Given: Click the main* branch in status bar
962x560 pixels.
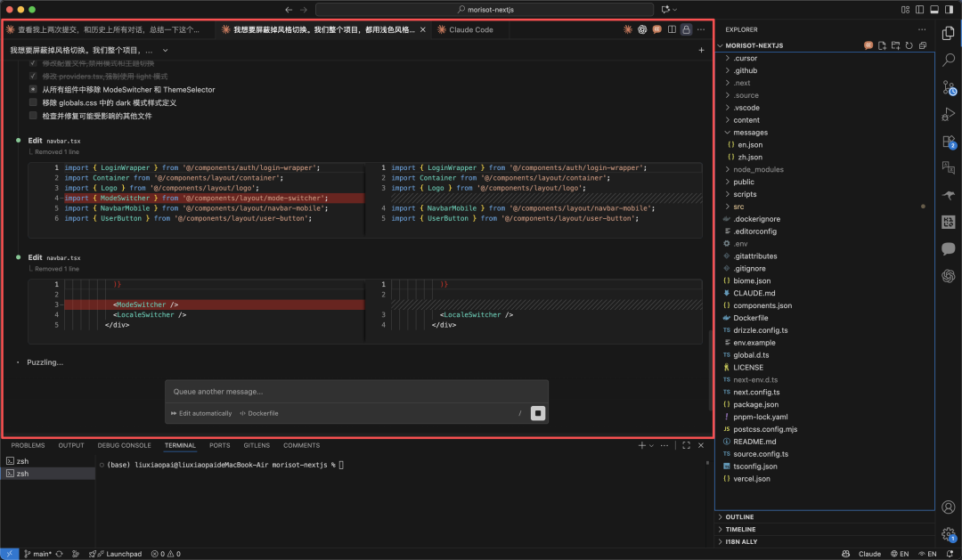Looking at the screenshot, I should 38,554.
